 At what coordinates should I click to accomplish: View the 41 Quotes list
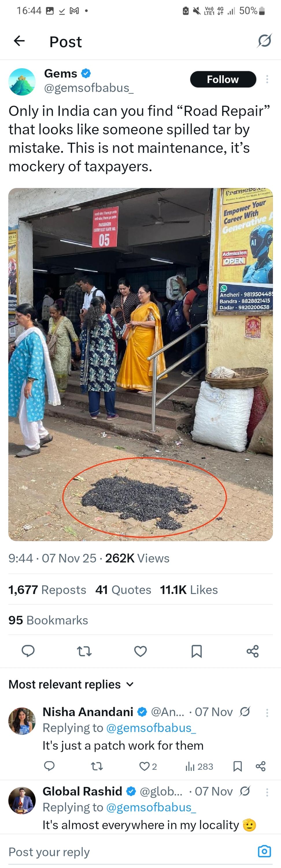[x=123, y=590]
